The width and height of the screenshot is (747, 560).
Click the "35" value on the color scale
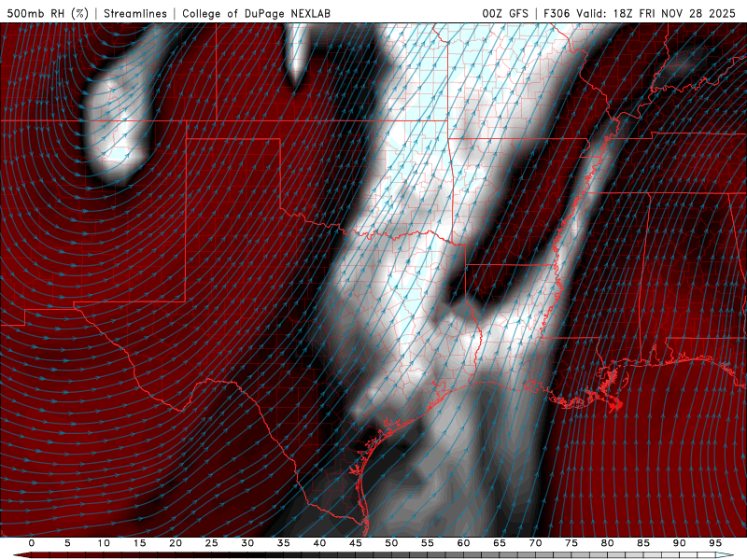[x=283, y=543]
